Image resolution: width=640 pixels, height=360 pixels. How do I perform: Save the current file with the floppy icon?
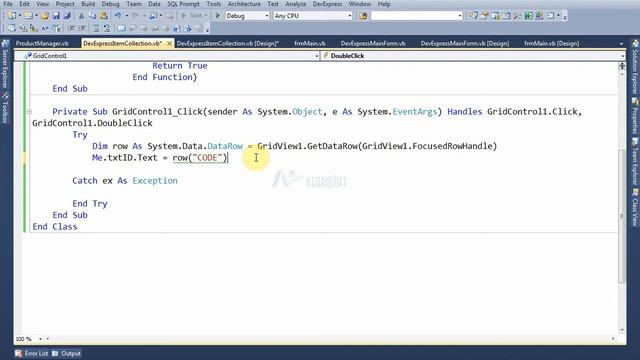(56, 16)
